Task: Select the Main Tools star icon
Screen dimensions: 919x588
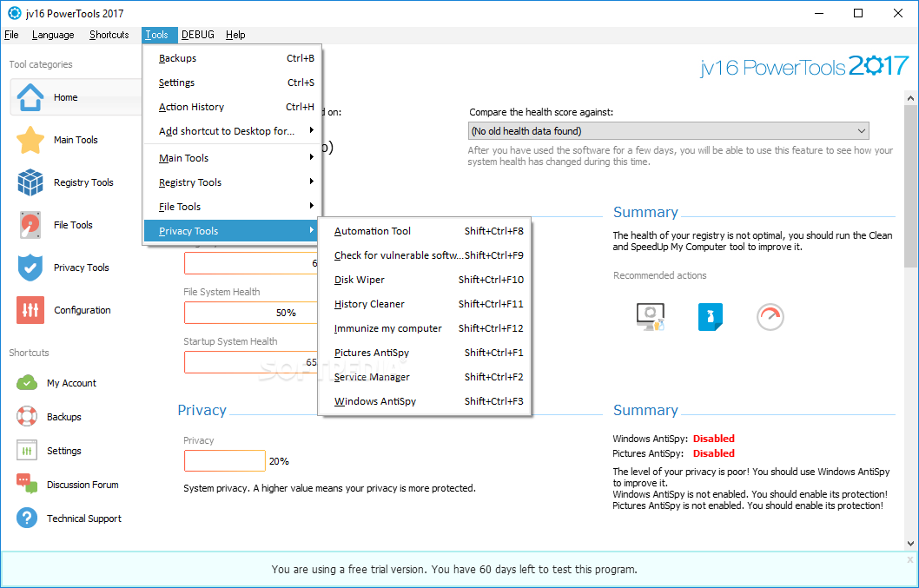Action: [30, 140]
